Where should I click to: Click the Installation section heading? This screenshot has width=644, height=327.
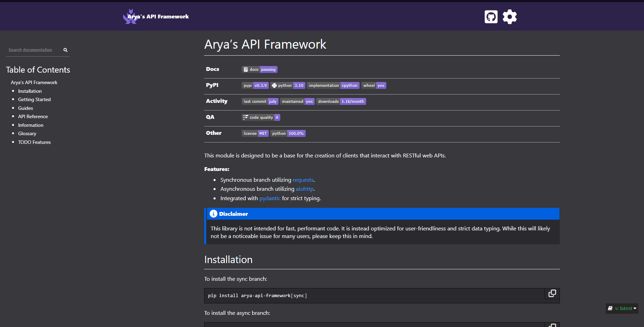(x=228, y=260)
